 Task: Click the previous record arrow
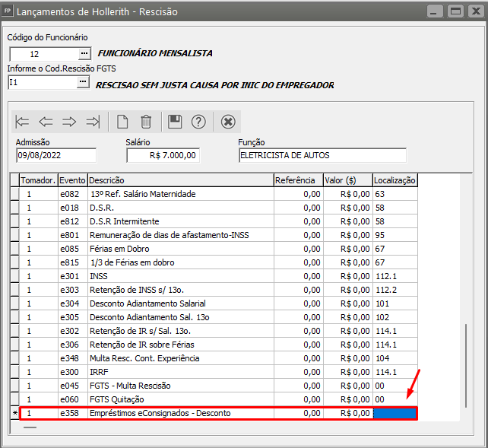[x=46, y=122]
